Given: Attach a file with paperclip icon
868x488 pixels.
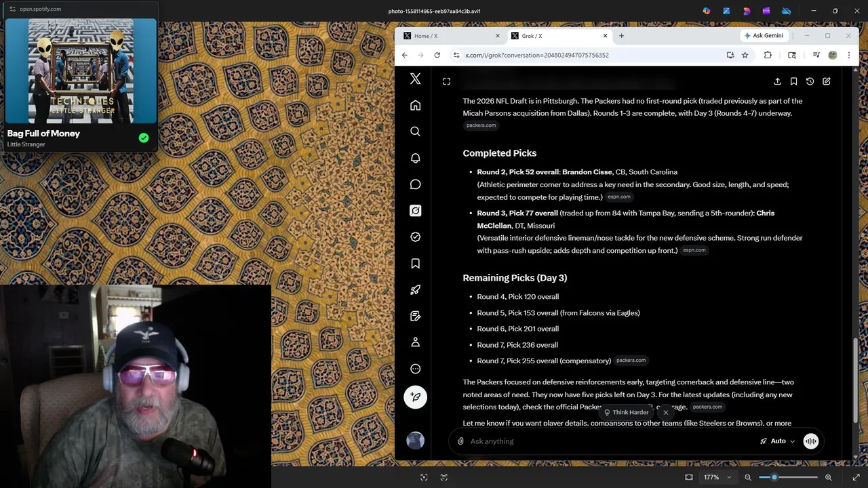Looking at the screenshot, I should click(460, 441).
